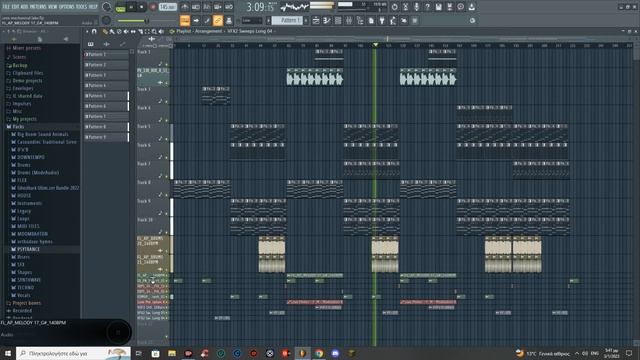Screen dimensions: 640x360
Task: Select Pattern 9 in the pattern picker
Action: pyautogui.click(x=106, y=137)
